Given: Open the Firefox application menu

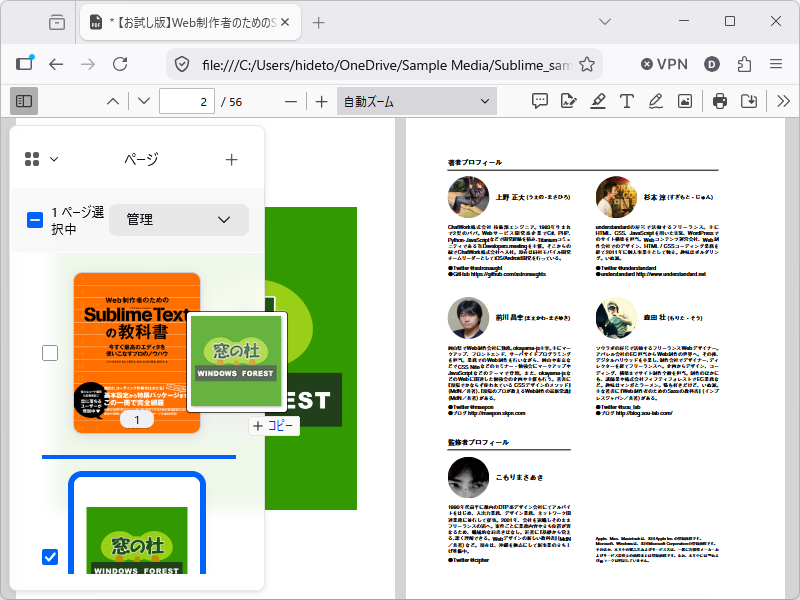Looking at the screenshot, I should (x=776, y=64).
